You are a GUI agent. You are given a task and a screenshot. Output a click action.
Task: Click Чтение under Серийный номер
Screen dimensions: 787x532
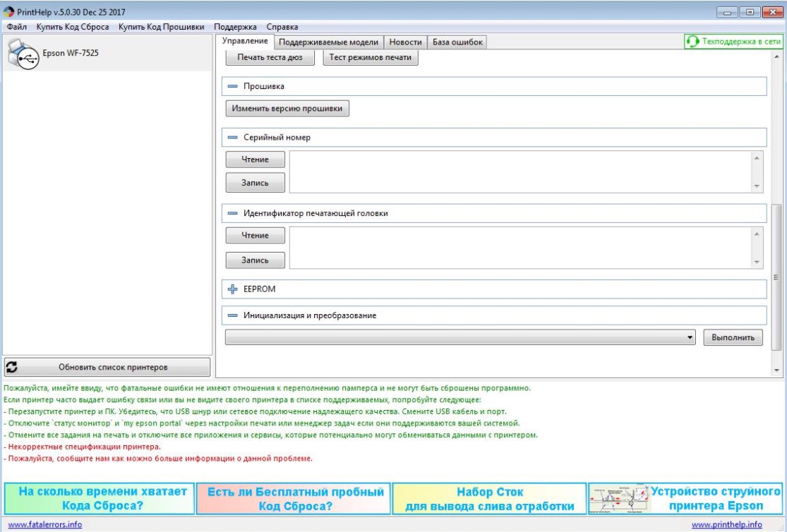[255, 159]
